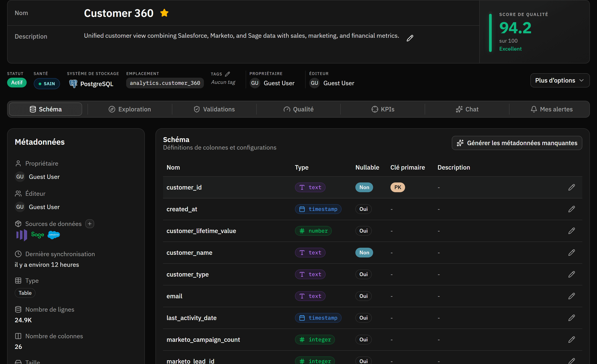Edit the created_at column row
This screenshot has height=364, width=597.
click(x=571, y=209)
